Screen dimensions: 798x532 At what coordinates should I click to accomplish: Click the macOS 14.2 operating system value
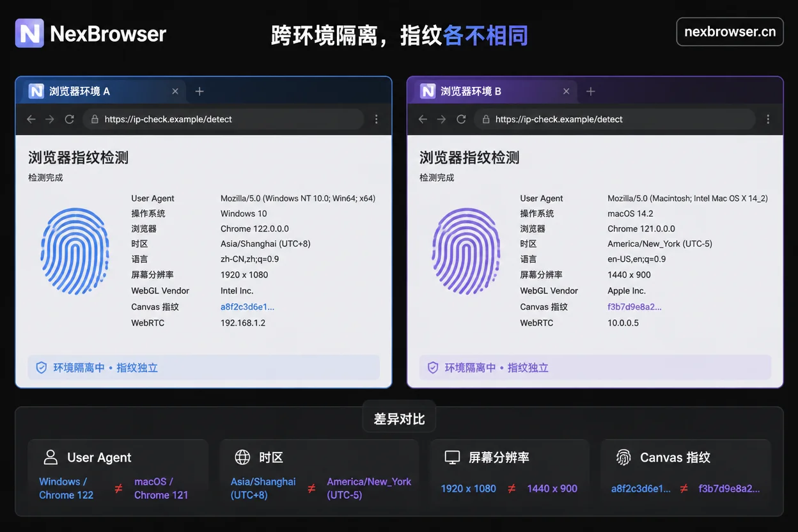pos(630,214)
